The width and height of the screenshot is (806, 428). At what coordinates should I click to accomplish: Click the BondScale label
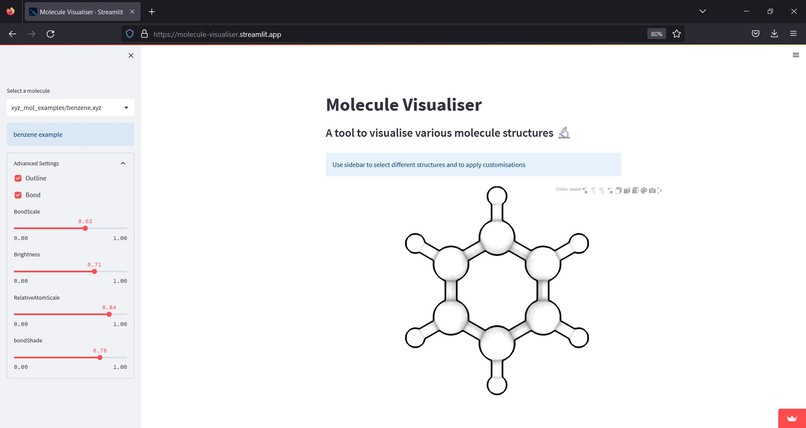pos(27,212)
